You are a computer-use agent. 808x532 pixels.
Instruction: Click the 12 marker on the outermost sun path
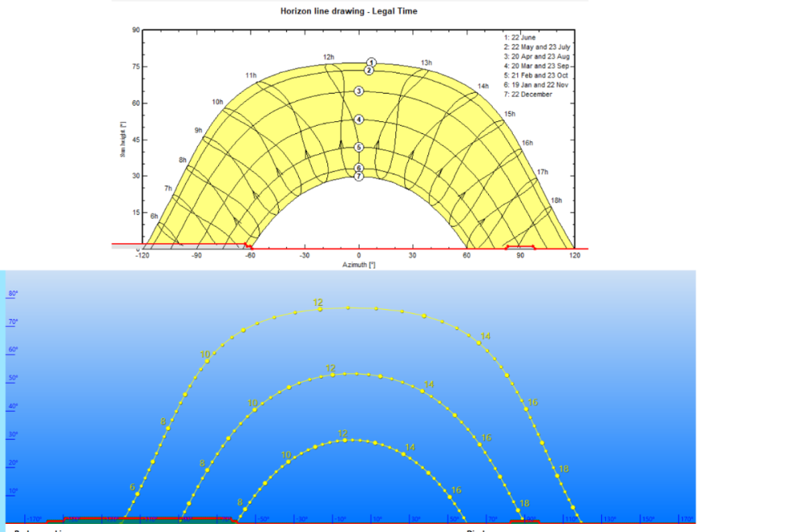(x=319, y=308)
